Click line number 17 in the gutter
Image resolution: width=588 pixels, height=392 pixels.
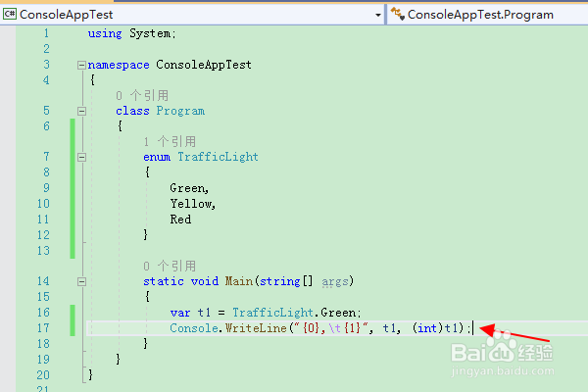pos(43,328)
